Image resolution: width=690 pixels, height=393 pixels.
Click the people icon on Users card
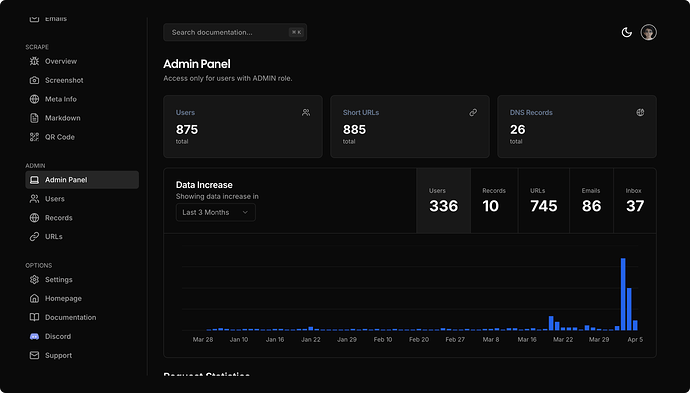[x=306, y=113]
